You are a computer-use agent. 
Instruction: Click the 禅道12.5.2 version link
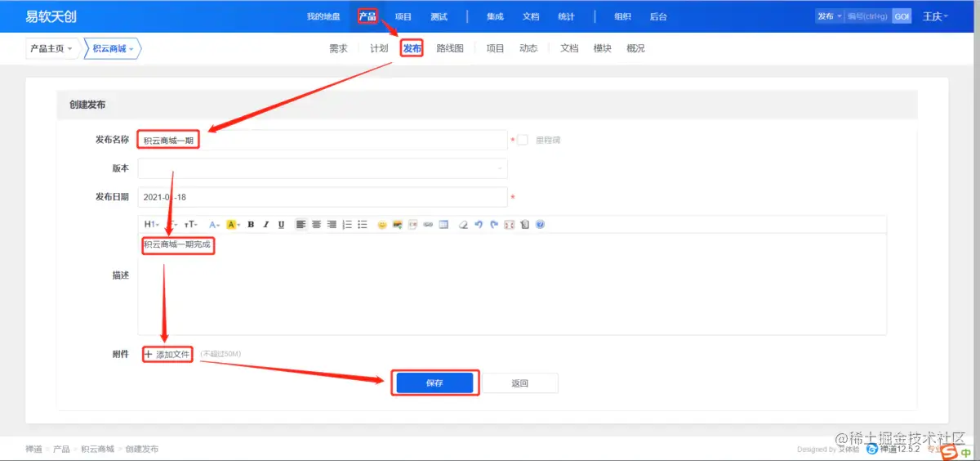893,449
